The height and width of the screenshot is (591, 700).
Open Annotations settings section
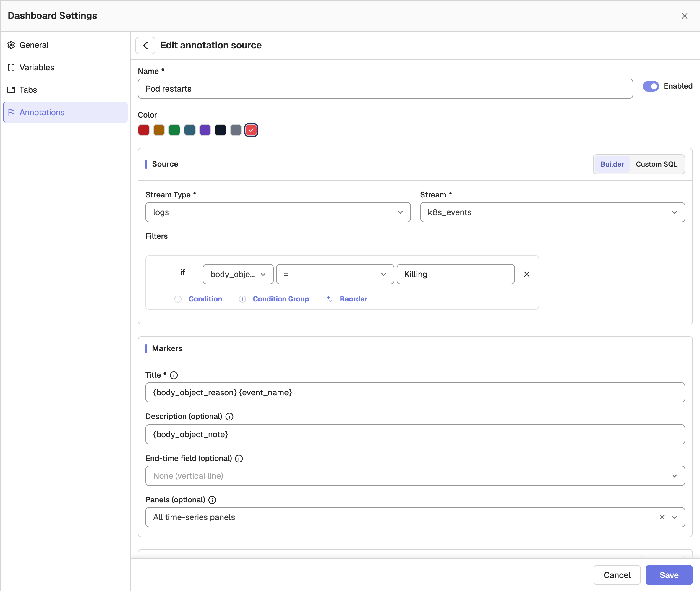[65, 112]
